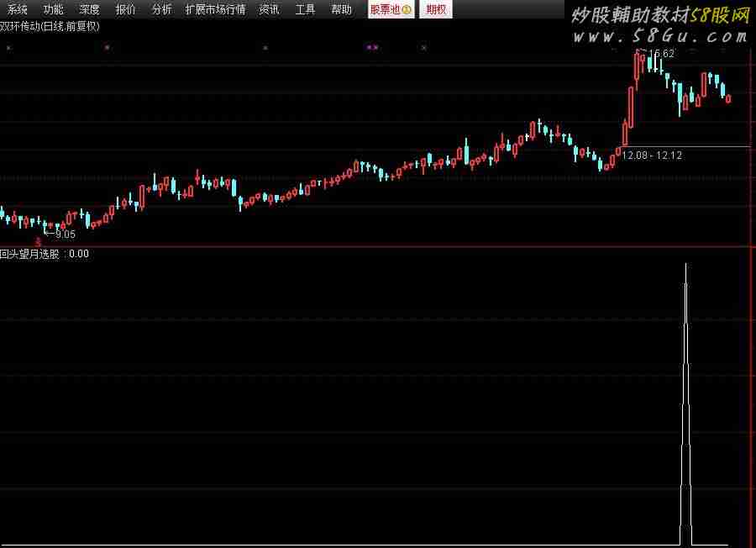Click the 9.05 low price label

(65, 234)
